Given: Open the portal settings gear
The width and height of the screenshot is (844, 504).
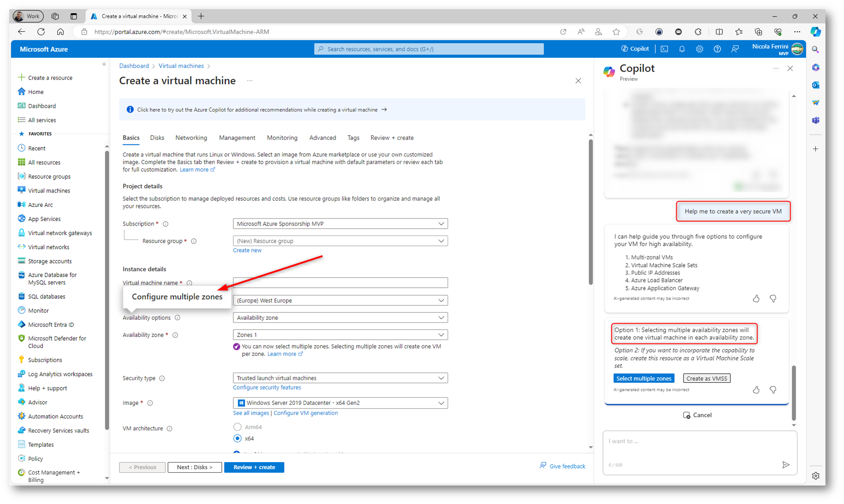Looking at the screenshot, I should [699, 49].
